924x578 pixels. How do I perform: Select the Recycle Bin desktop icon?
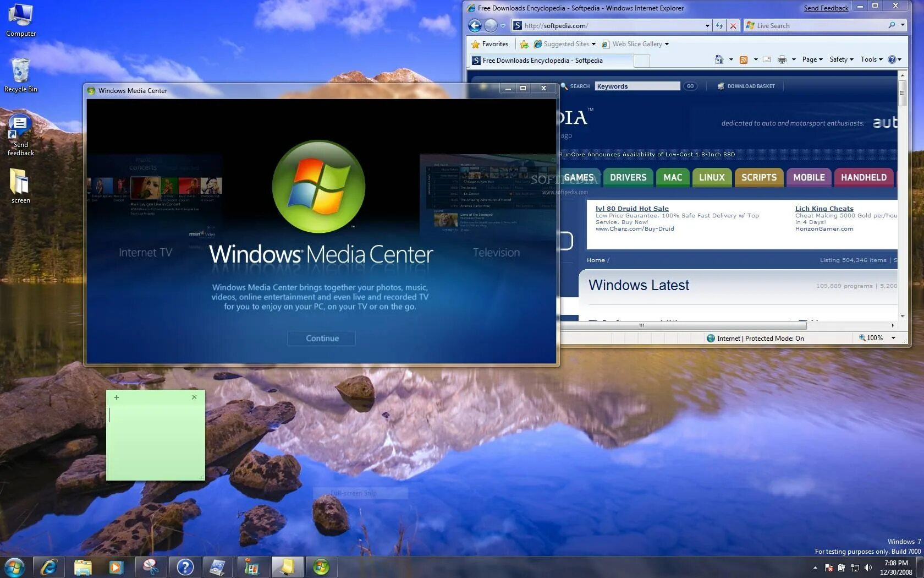pyautogui.click(x=21, y=75)
